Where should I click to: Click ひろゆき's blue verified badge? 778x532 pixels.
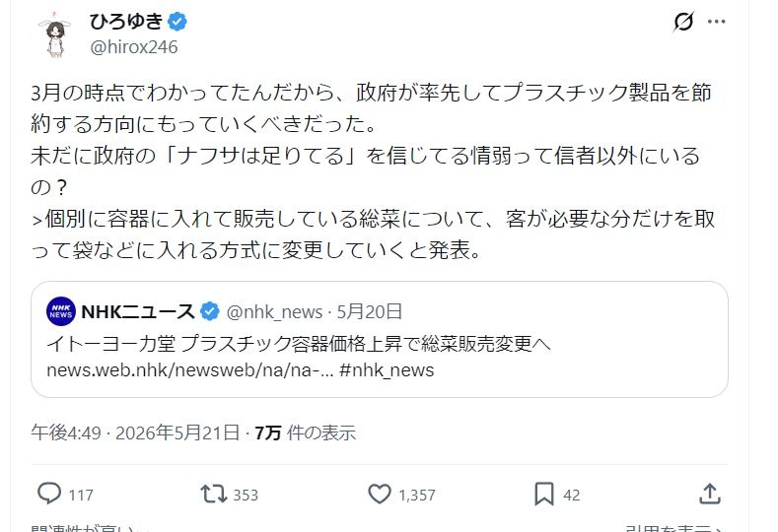click(177, 22)
